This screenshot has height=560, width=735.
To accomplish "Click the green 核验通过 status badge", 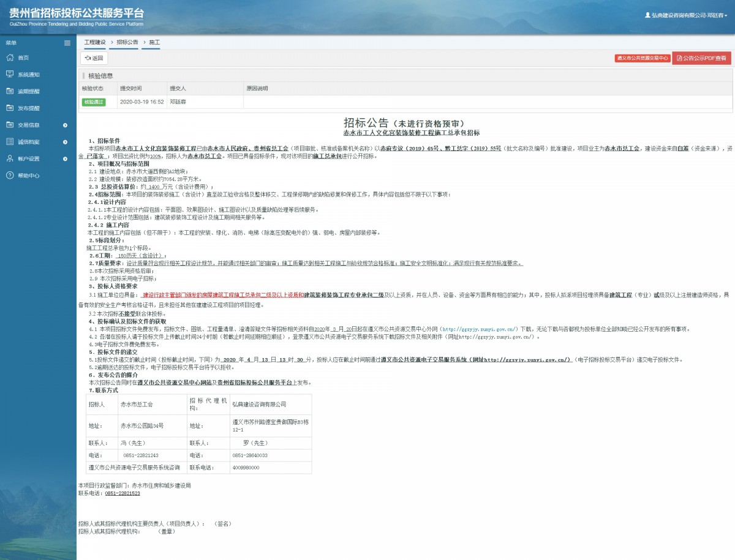I will pyautogui.click(x=94, y=102).
